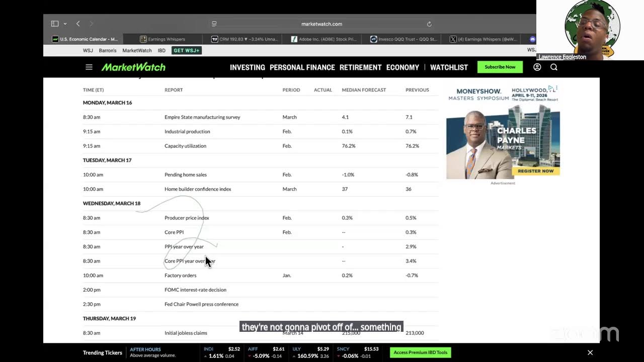
Task: Open the Personal Finance menu
Action: coord(302,67)
